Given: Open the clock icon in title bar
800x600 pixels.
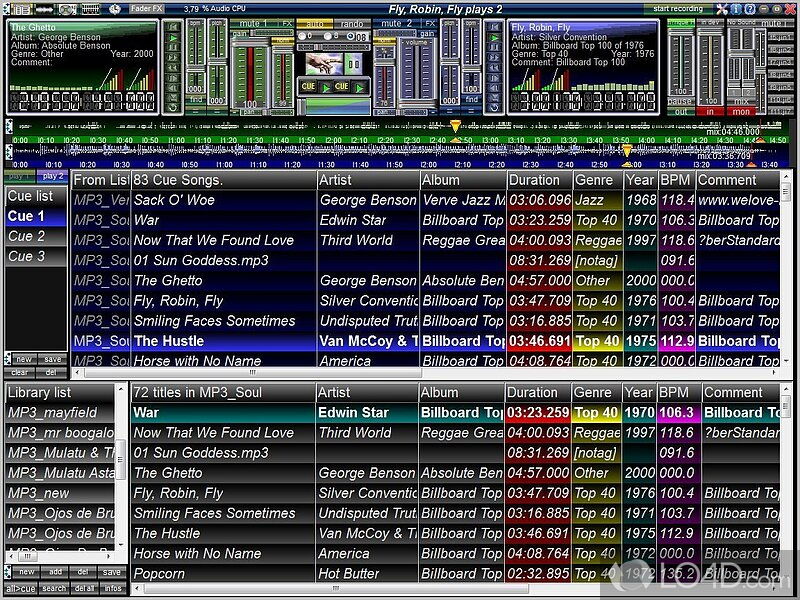Looking at the screenshot, I should pos(115,9).
